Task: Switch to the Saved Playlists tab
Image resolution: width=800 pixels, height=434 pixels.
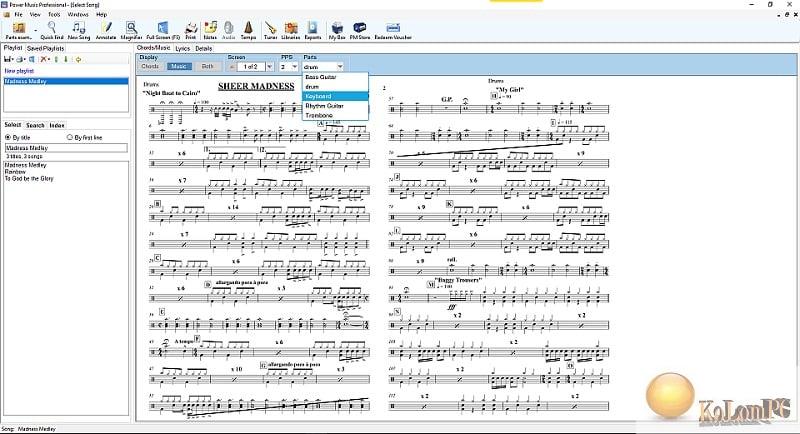Action: 45,48
